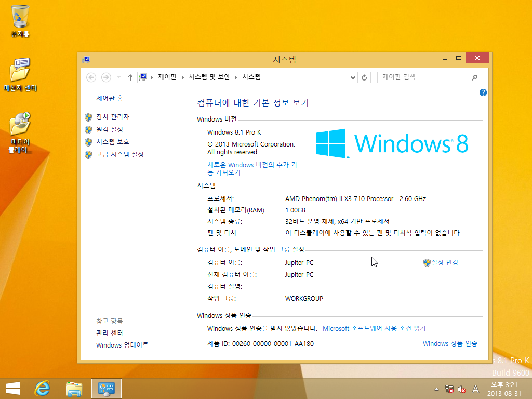Click shield icon beside 원격 설정

click(x=88, y=129)
